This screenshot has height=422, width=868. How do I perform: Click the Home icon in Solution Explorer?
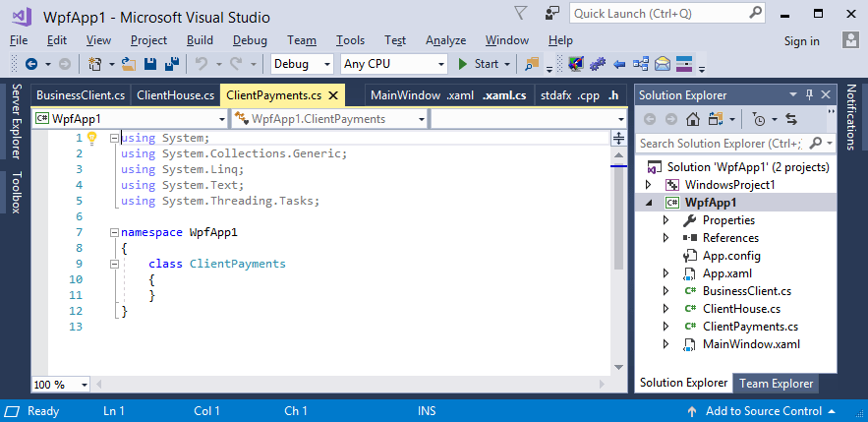coord(693,119)
